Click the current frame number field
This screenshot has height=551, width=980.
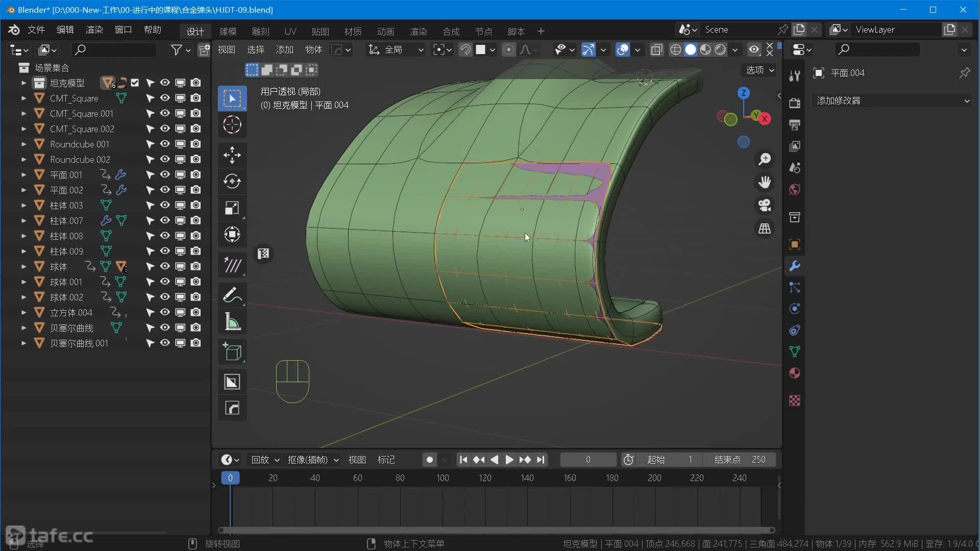(x=587, y=460)
